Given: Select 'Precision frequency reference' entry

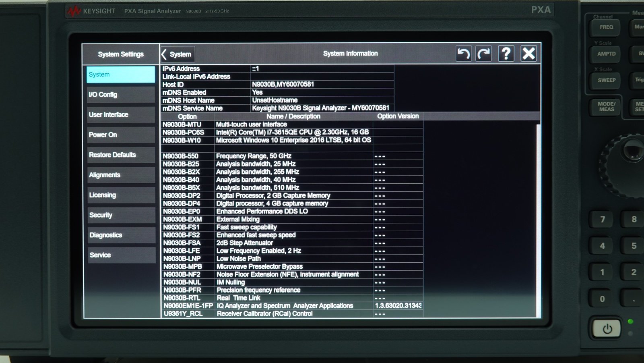Looking at the screenshot, I should [258, 290].
